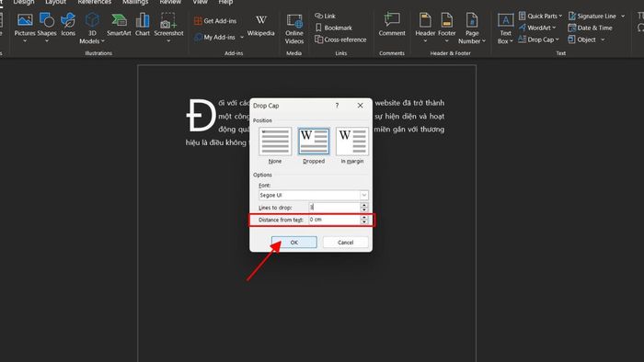This screenshot has height=362, width=644.
Task: Open the References ribbon tab
Action: pos(94,2)
